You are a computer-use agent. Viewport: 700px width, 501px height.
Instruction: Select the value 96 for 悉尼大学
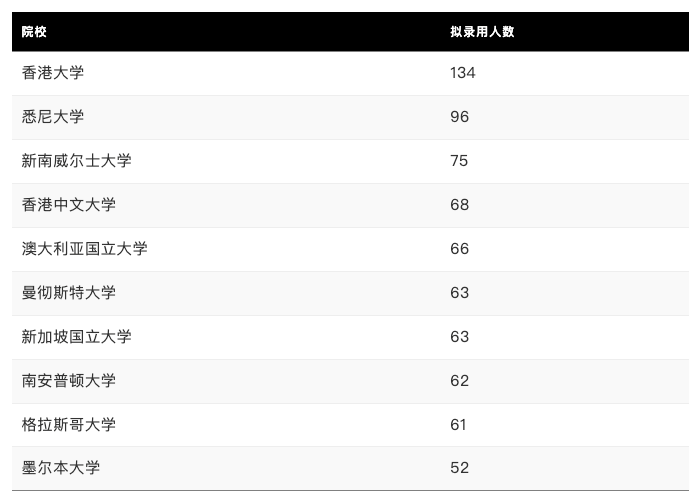pos(459,117)
